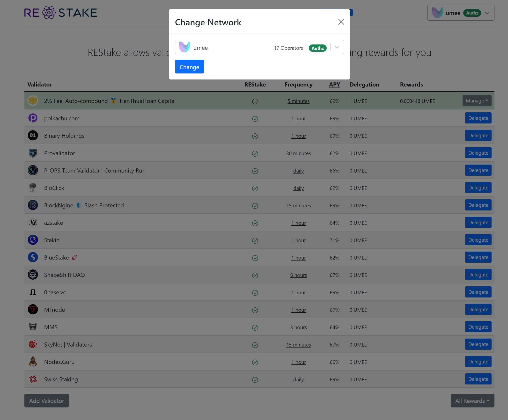The height and width of the screenshot is (420, 508).
Task: Open the 30 minutes frequency link for Provalidator
Action: tap(298, 153)
